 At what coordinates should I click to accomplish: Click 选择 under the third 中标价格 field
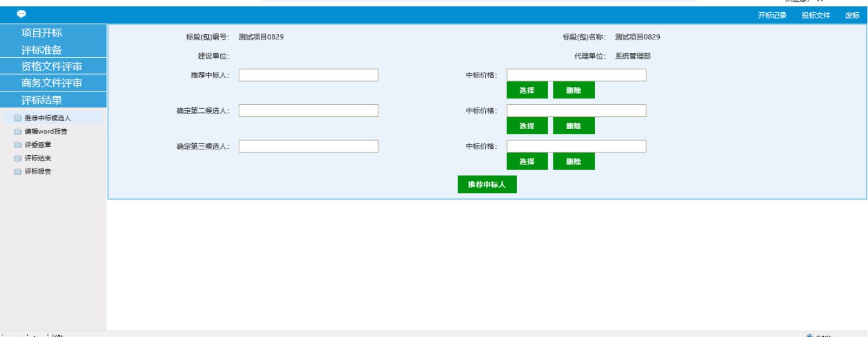click(527, 162)
